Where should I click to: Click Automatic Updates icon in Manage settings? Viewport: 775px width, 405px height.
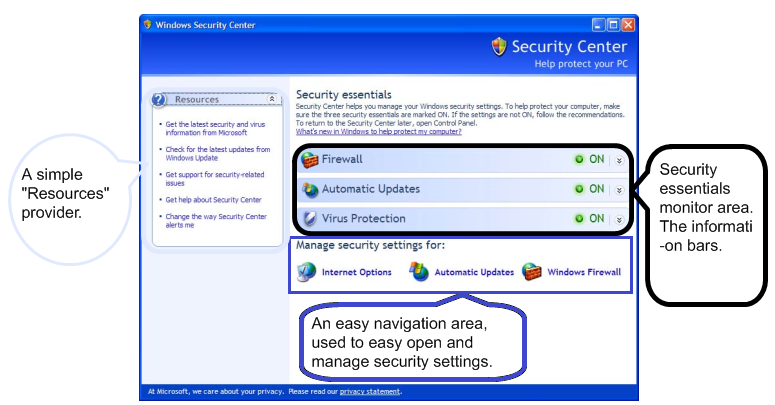[419, 272]
